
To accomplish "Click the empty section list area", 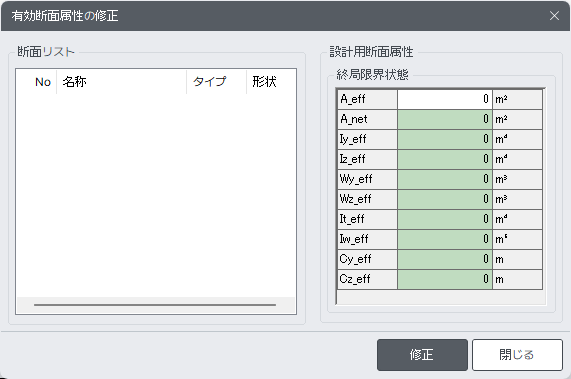I will [156, 196].
